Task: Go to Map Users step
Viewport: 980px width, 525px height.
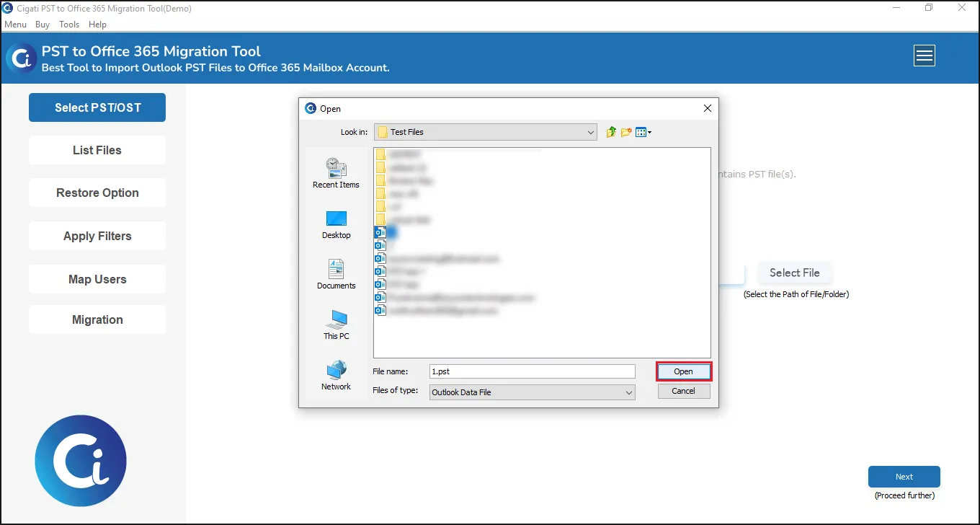Action: pos(97,279)
